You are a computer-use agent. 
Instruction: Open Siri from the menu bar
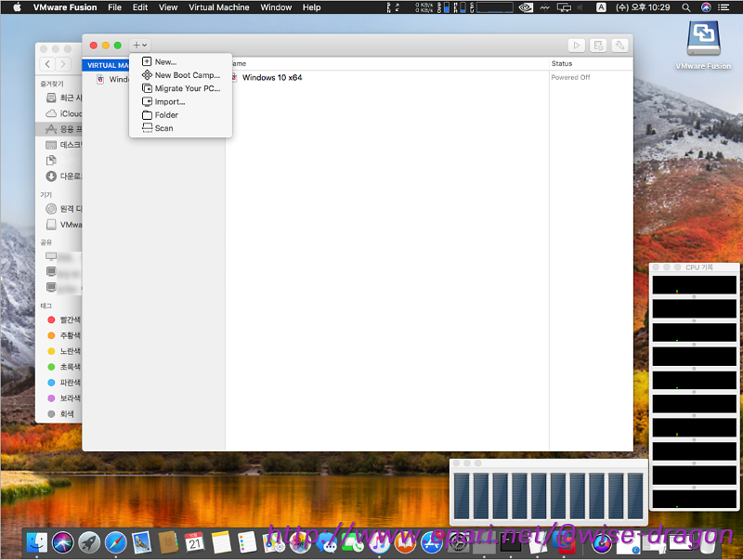coord(706,7)
